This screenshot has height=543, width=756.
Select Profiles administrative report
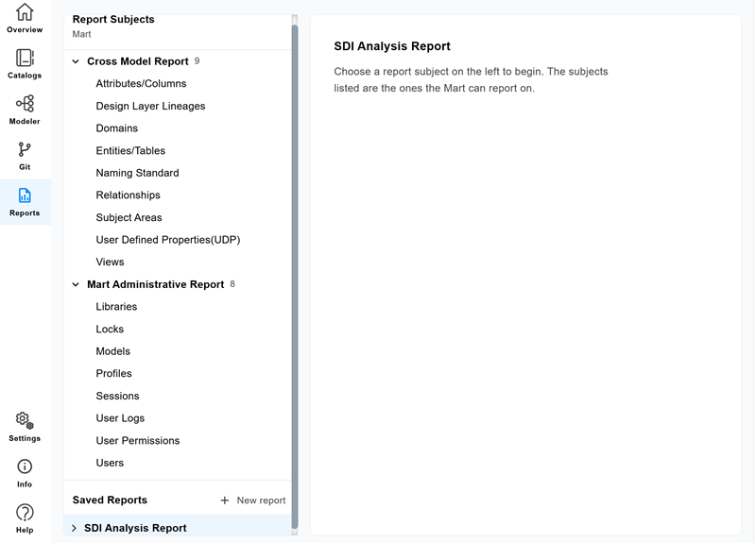(x=113, y=374)
